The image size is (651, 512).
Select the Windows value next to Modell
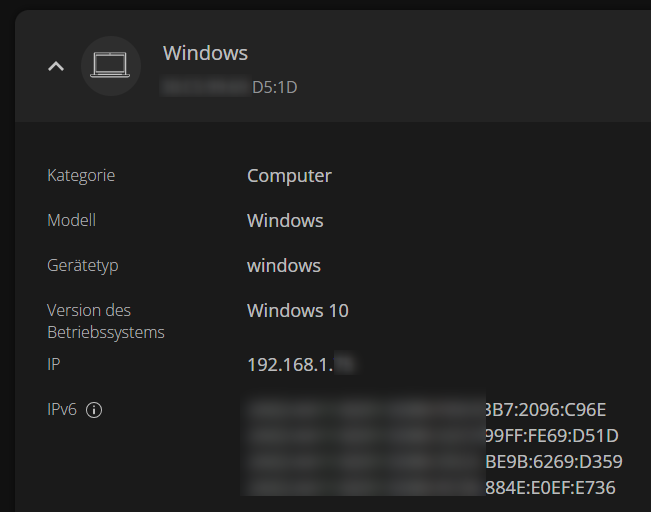(285, 221)
